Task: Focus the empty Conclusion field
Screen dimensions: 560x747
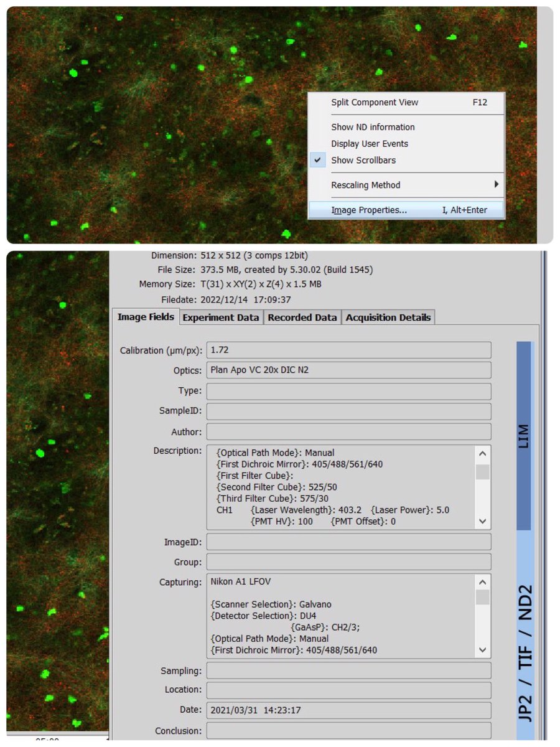Action: click(x=348, y=731)
